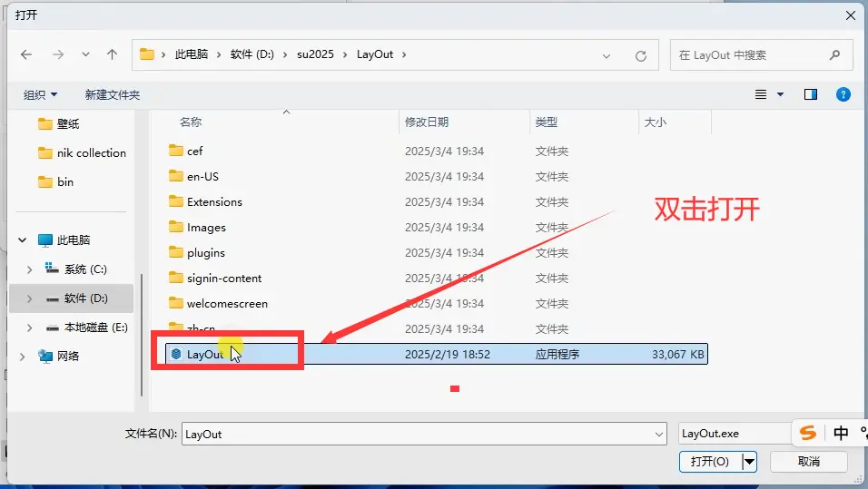Close the 打开 dialog

coord(850,15)
